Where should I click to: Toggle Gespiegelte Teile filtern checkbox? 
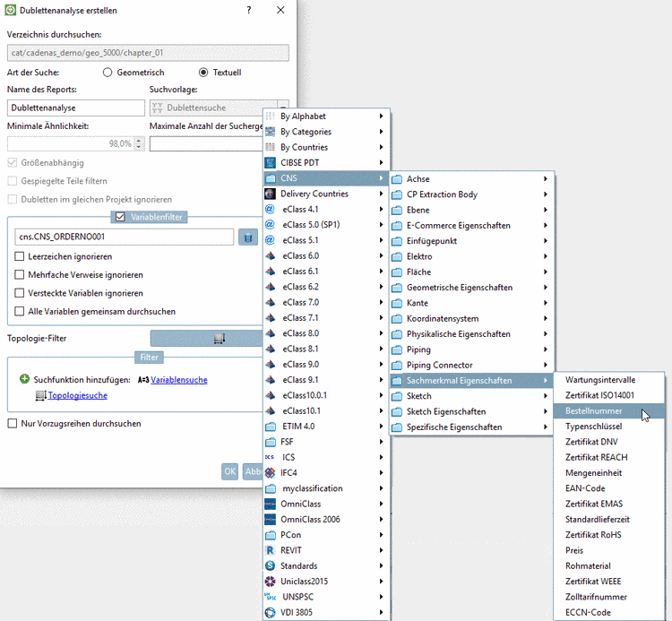pos(13,181)
